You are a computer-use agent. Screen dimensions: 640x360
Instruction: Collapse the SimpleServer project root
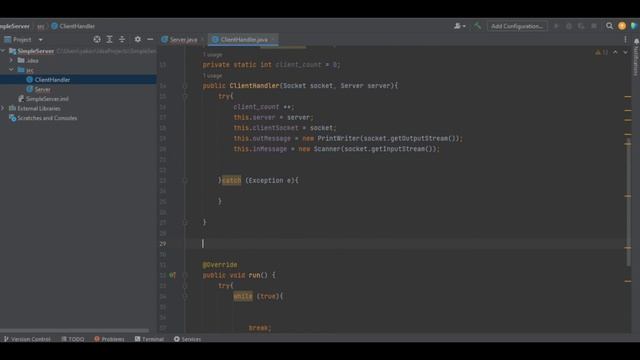coord(3,51)
